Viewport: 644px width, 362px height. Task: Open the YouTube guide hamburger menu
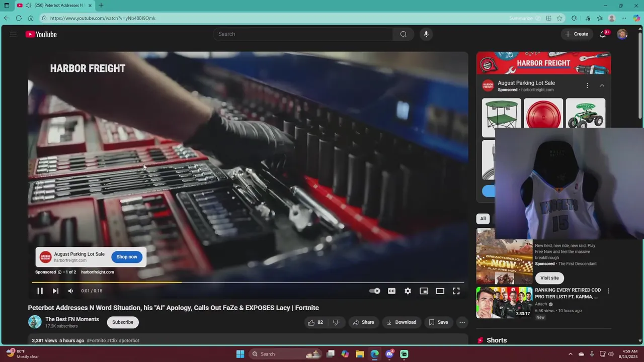[14, 34]
